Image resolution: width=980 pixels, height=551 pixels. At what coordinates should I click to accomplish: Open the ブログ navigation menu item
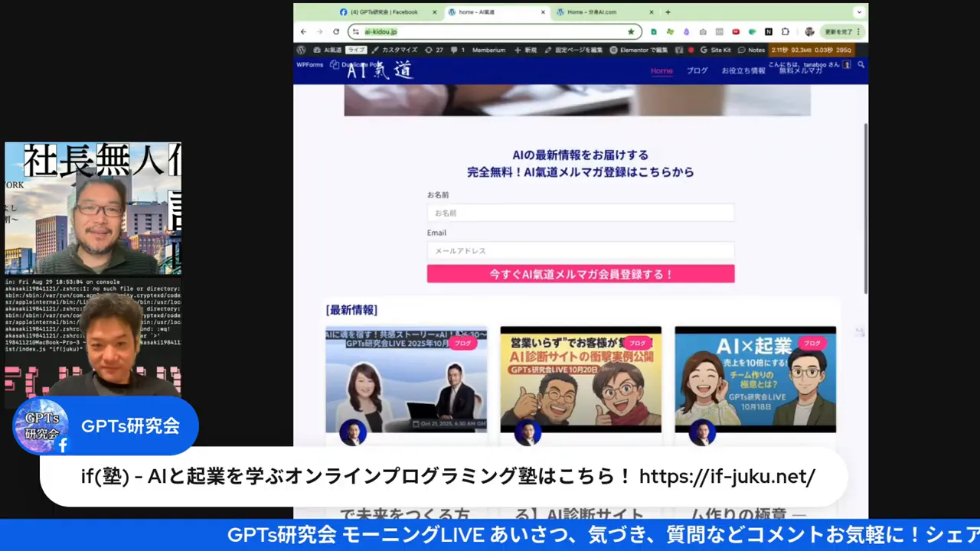[x=697, y=70]
